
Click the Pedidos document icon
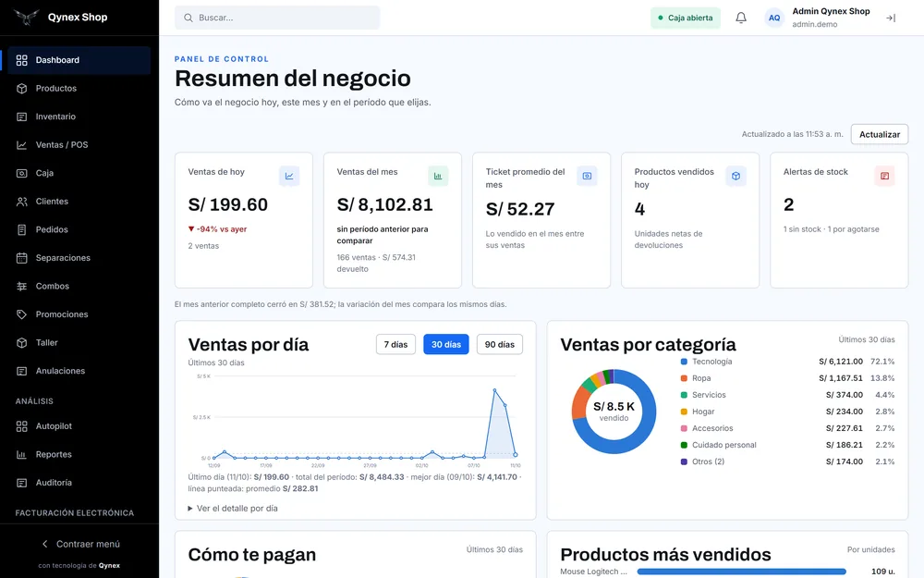[22, 230]
